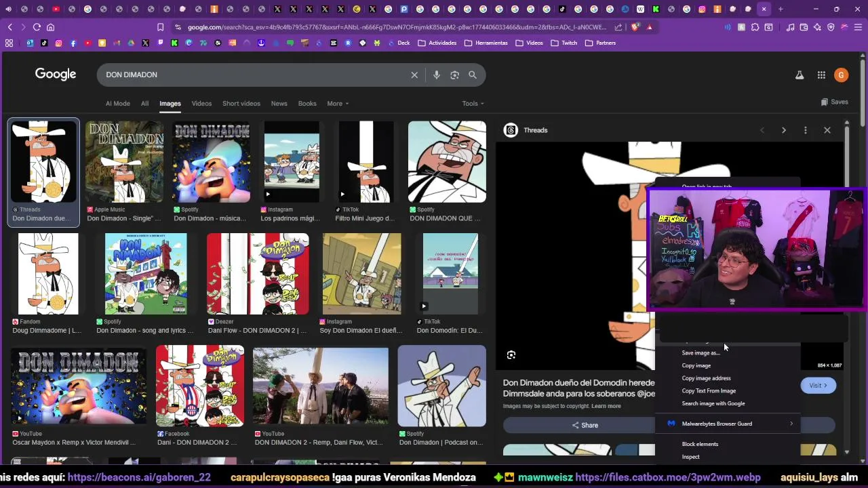Click the Google logo
This screenshot has width=868, height=488.
click(x=56, y=75)
